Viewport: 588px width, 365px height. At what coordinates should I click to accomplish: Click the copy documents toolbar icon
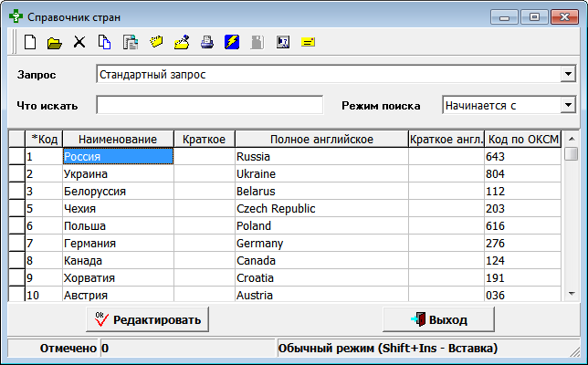click(104, 42)
